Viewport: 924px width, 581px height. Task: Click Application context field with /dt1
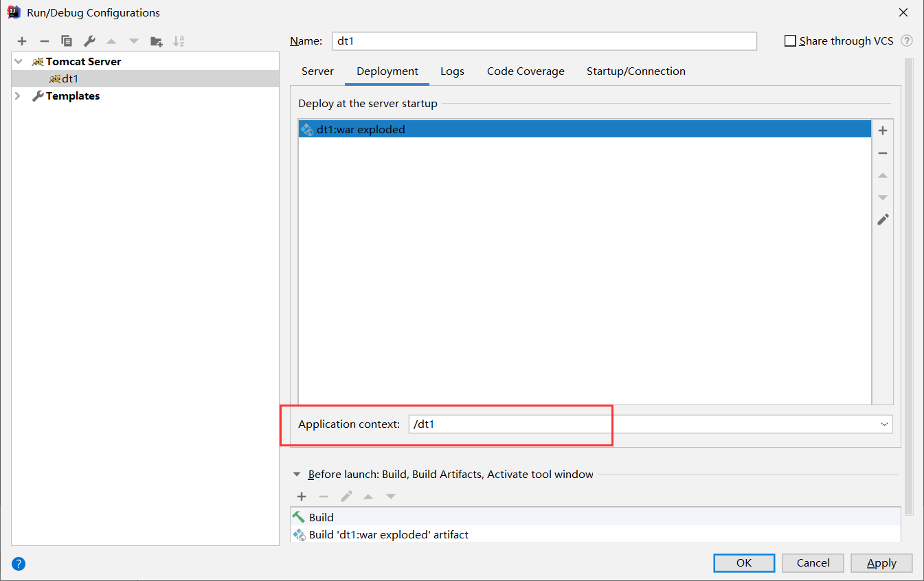click(651, 424)
